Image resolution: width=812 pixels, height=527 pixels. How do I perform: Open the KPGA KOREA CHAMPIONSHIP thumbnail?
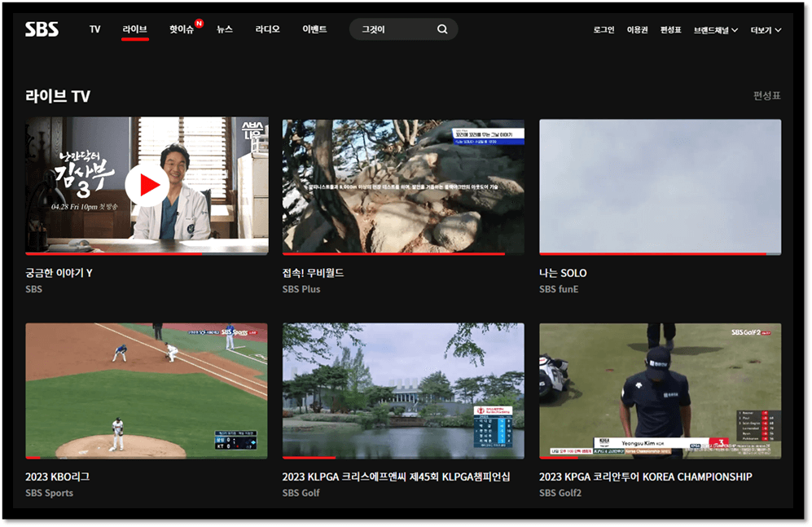coord(661,391)
